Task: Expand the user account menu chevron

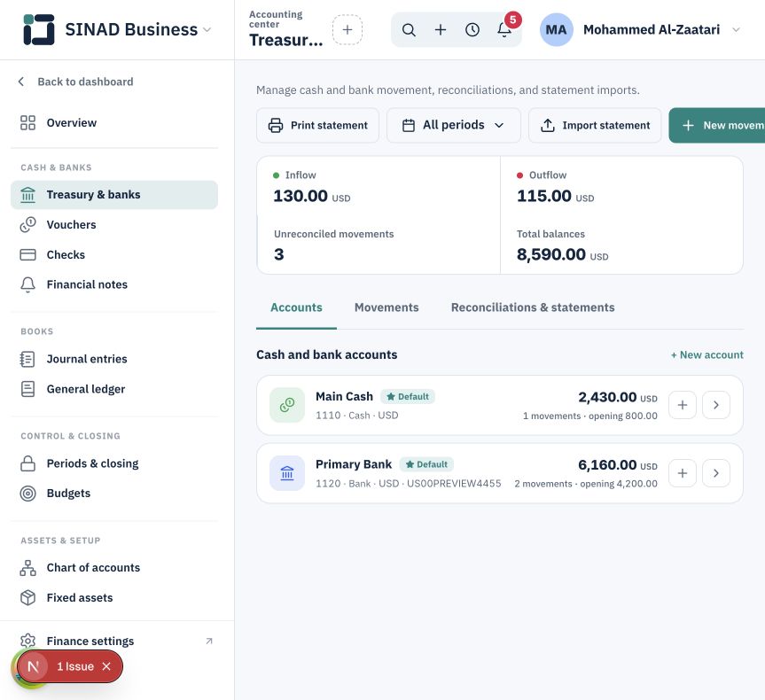Action: (737, 30)
